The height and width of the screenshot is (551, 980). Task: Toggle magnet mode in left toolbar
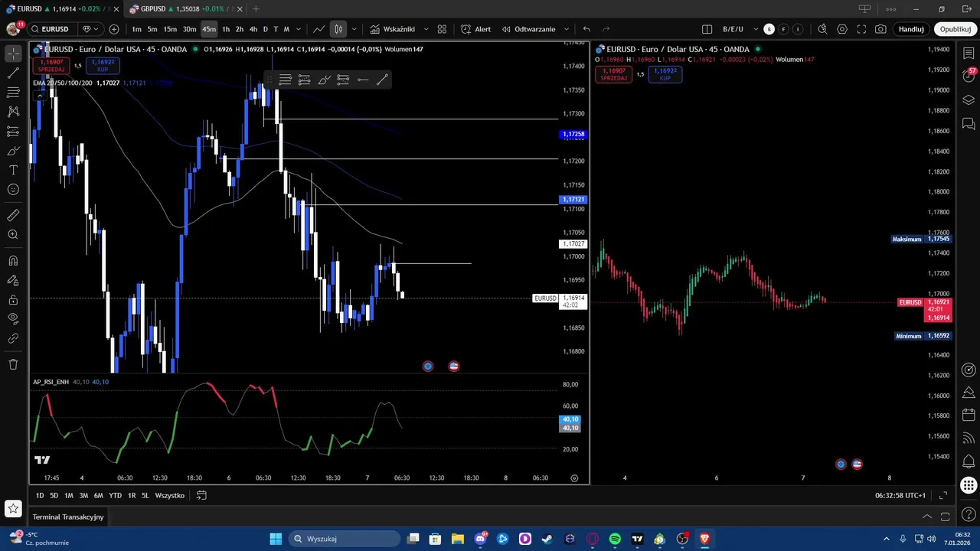click(x=13, y=261)
